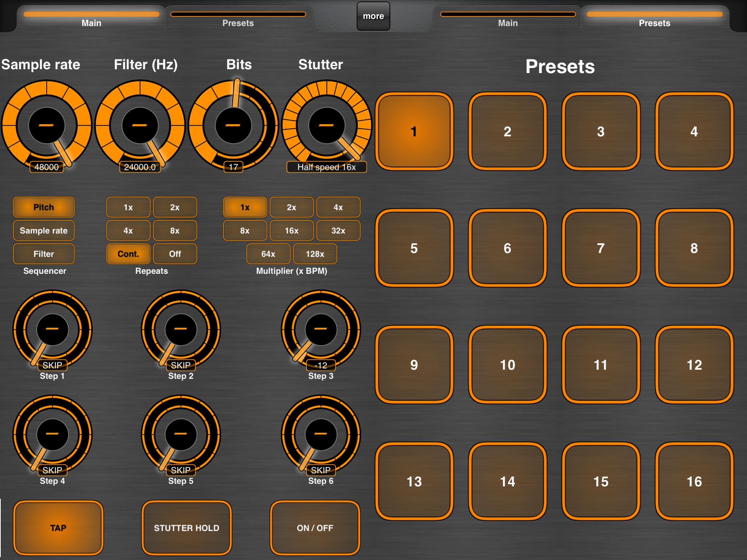Image resolution: width=747 pixels, height=560 pixels.
Task: Set BPM multiplier to 2x
Action: [292, 207]
